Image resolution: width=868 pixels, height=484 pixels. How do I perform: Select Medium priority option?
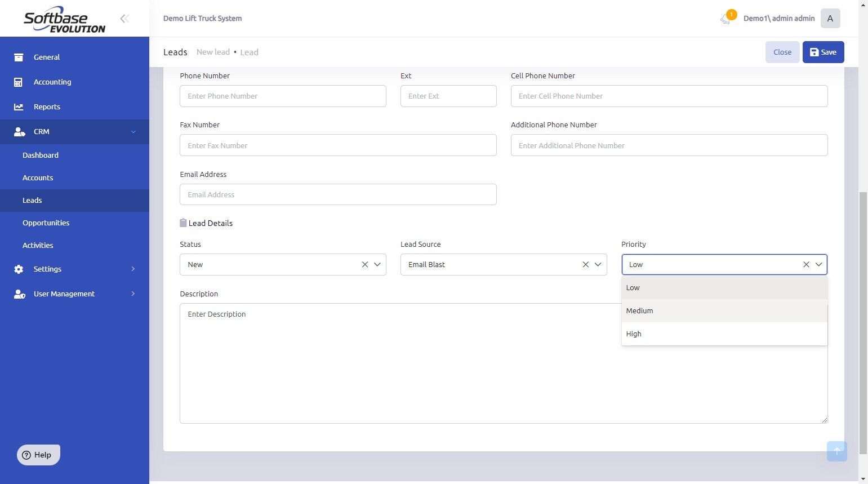tap(724, 311)
